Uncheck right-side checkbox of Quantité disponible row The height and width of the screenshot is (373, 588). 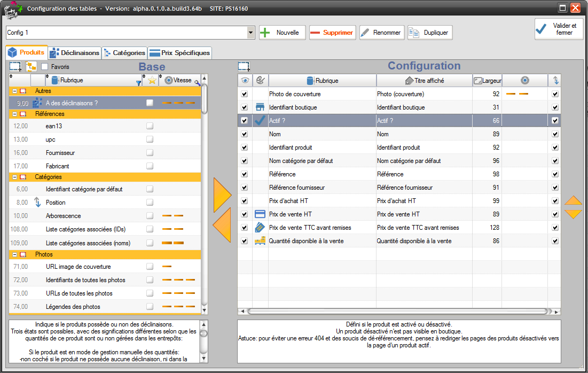(555, 241)
